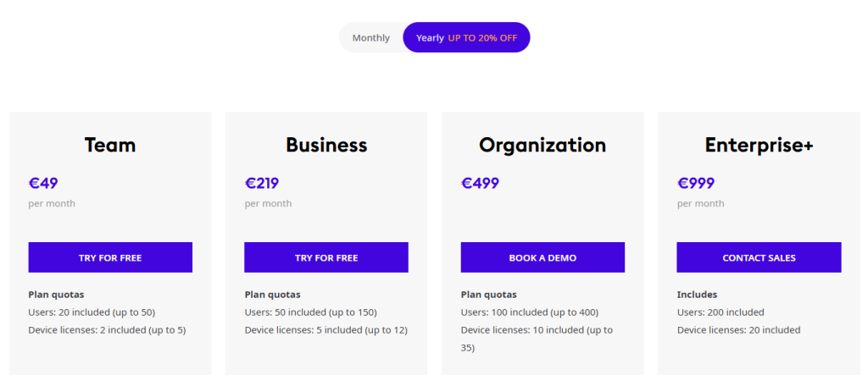Click the Enterprise+ plan title

759,146
